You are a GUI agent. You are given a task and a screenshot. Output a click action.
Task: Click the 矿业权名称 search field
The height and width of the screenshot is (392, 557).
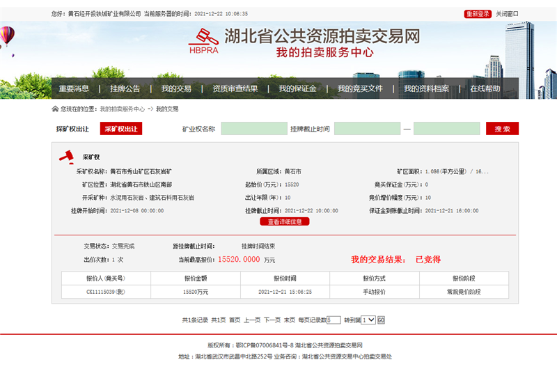(253, 129)
